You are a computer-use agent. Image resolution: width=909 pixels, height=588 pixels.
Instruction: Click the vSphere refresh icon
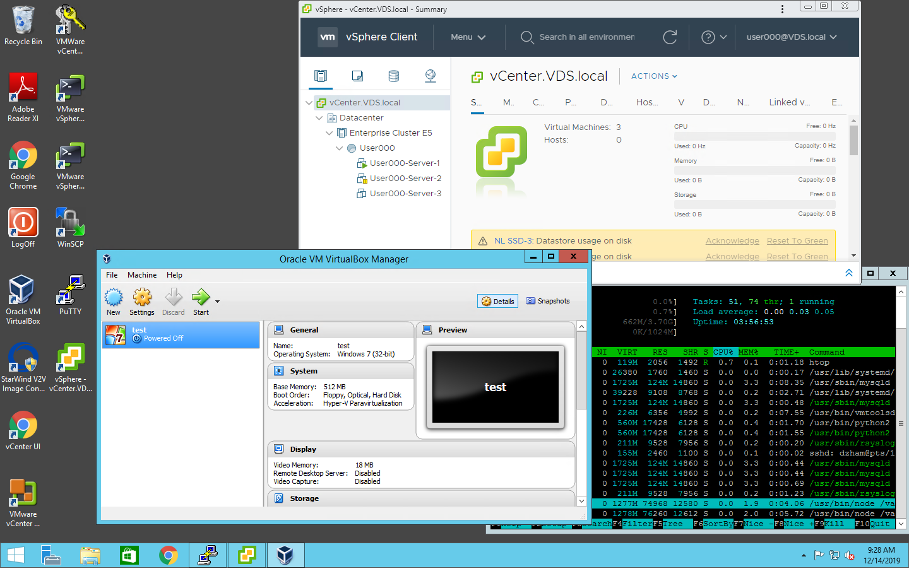[x=670, y=37]
